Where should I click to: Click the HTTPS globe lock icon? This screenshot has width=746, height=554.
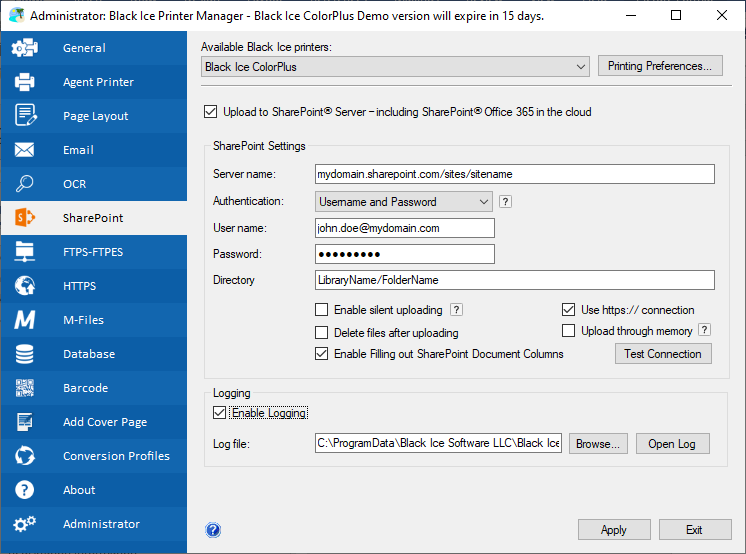[25, 286]
